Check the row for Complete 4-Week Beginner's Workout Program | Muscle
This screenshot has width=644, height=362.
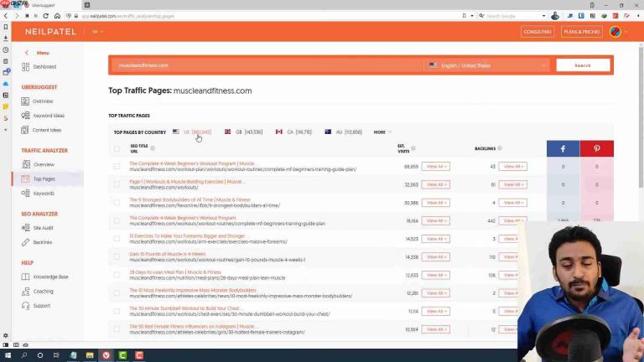pos(117,166)
